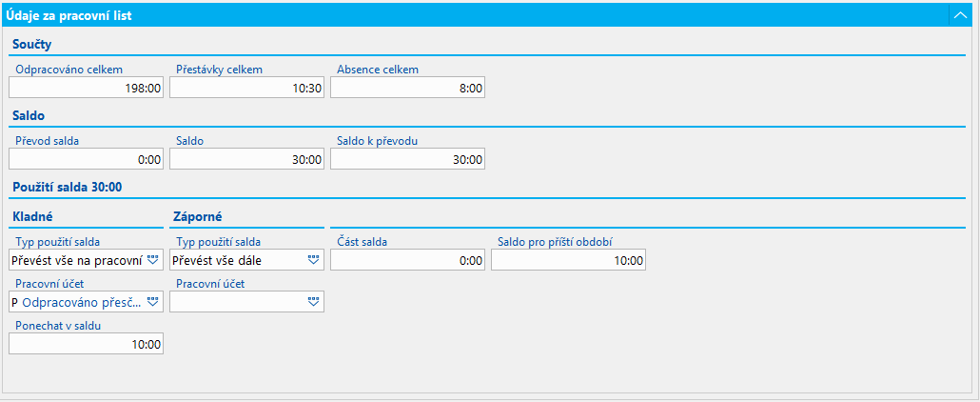The image size is (980, 402).
Task: Click the Absence celkem field
Action: click(x=407, y=89)
